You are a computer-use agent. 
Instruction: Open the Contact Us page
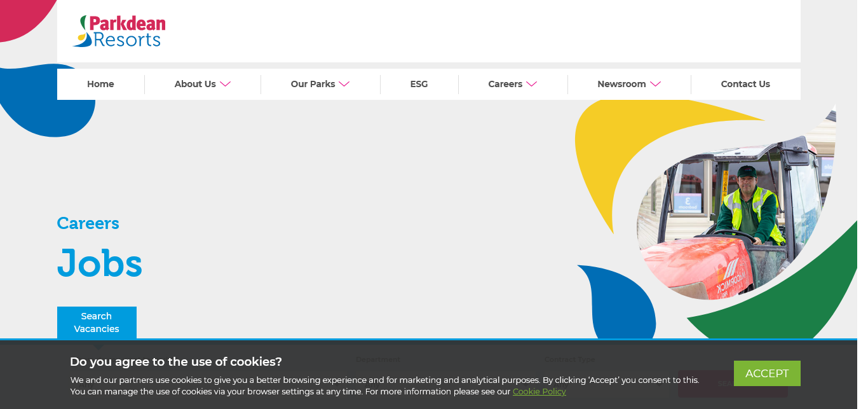[x=745, y=84]
